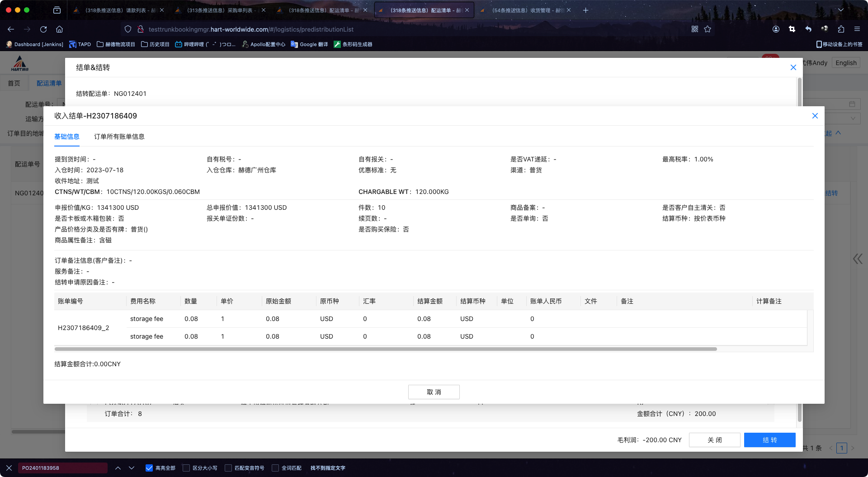This screenshot has height=477, width=868.
Task: Open the 历史项目 bookmarks folder
Action: coord(155,44)
